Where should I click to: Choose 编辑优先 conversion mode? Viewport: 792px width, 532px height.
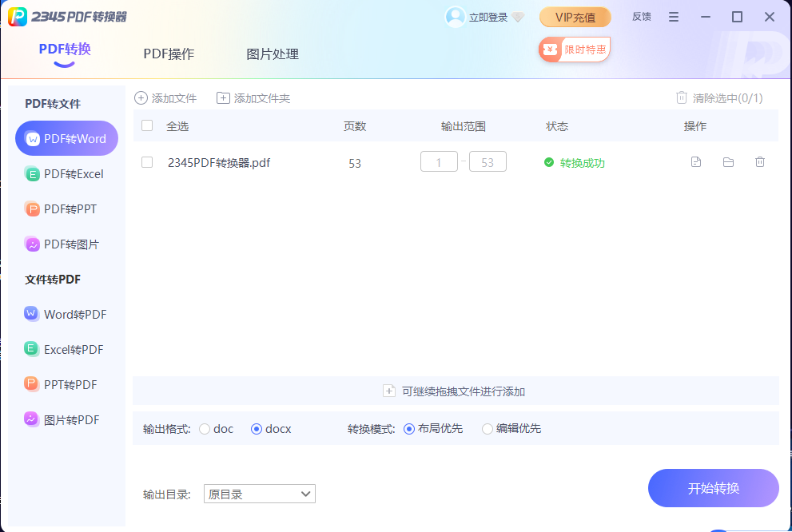[x=488, y=429]
